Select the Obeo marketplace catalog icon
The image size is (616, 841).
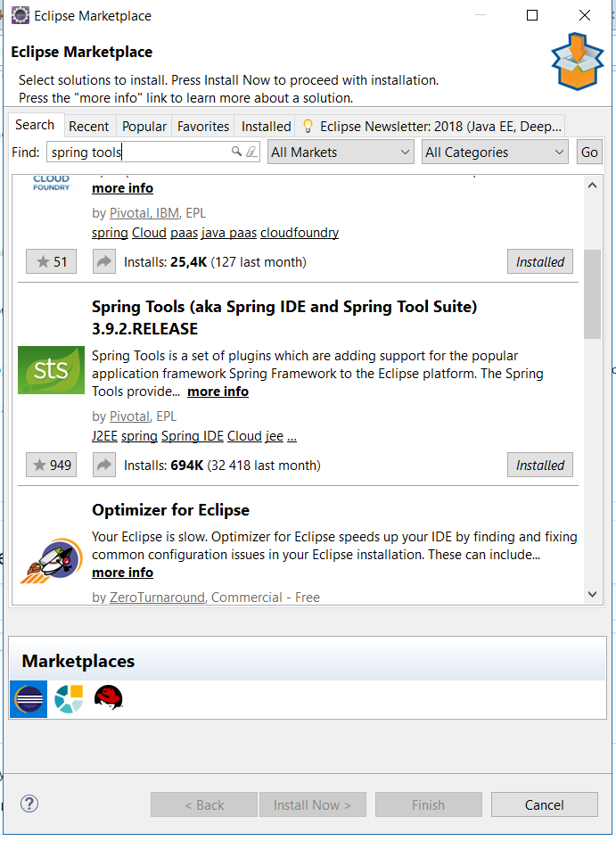(x=69, y=699)
